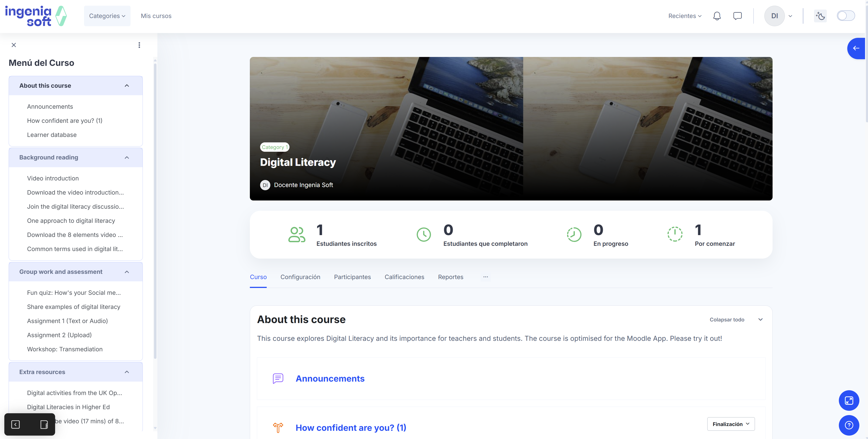Open the messages chat icon
The height and width of the screenshot is (439, 868).
(x=737, y=16)
